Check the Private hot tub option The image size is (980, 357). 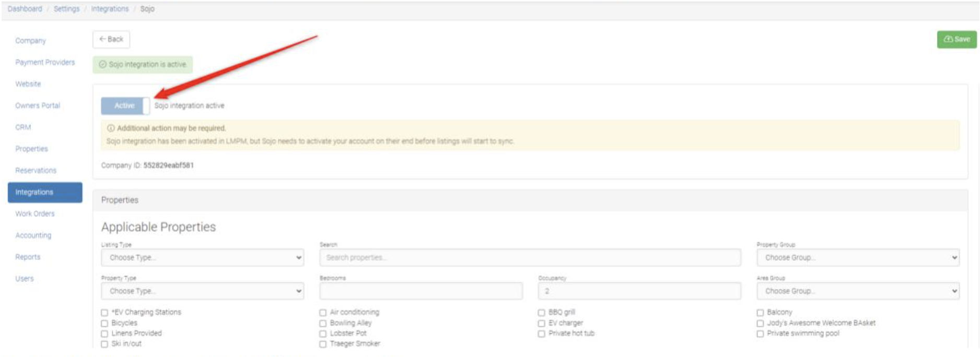tap(541, 334)
